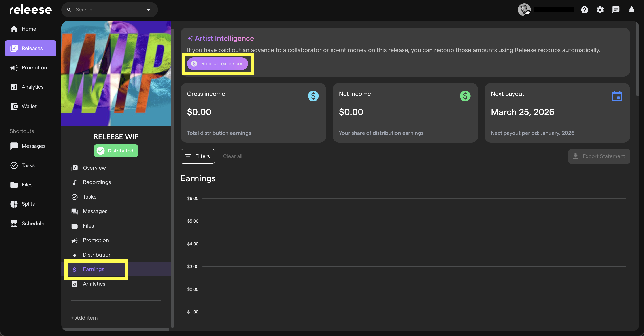The image size is (644, 336).
Task: Click the $1.00 axis label
Action: tap(193, 312)
